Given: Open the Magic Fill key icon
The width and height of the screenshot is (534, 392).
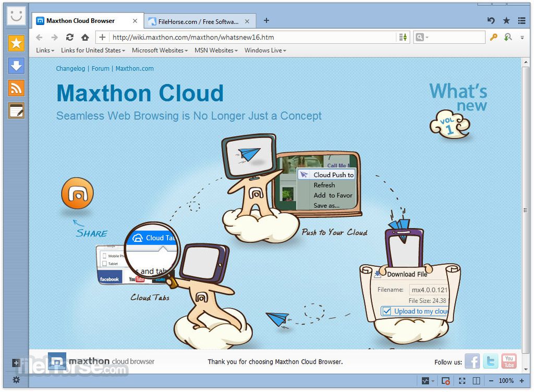Looking at the screenshot, I should (493, 37).
